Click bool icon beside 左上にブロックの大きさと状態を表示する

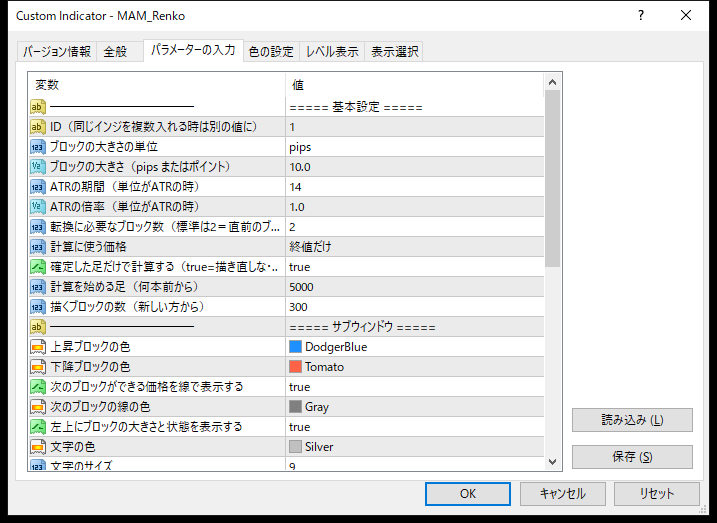[38, 427]
